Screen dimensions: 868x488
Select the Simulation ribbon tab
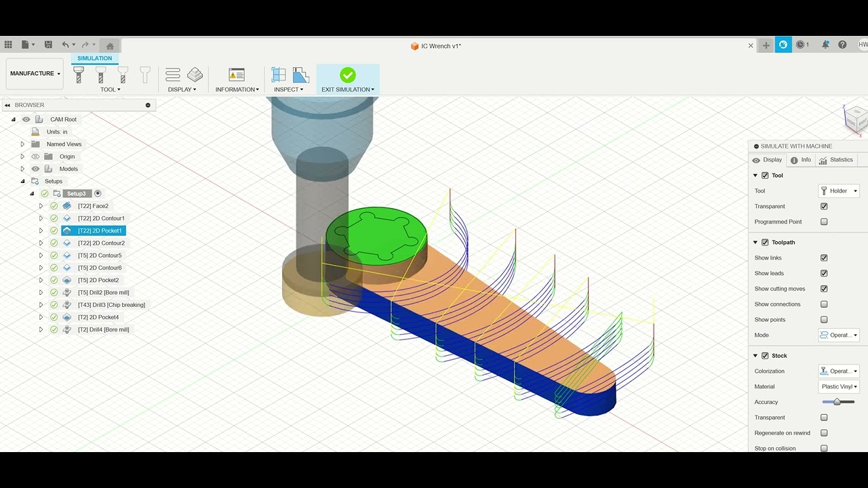coord(95,58)
